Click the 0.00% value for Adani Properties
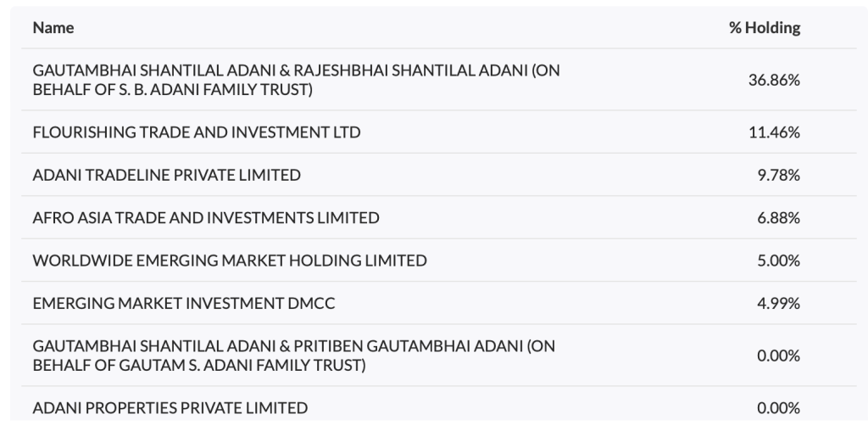 pyautogui.click(x=778, y=408)
